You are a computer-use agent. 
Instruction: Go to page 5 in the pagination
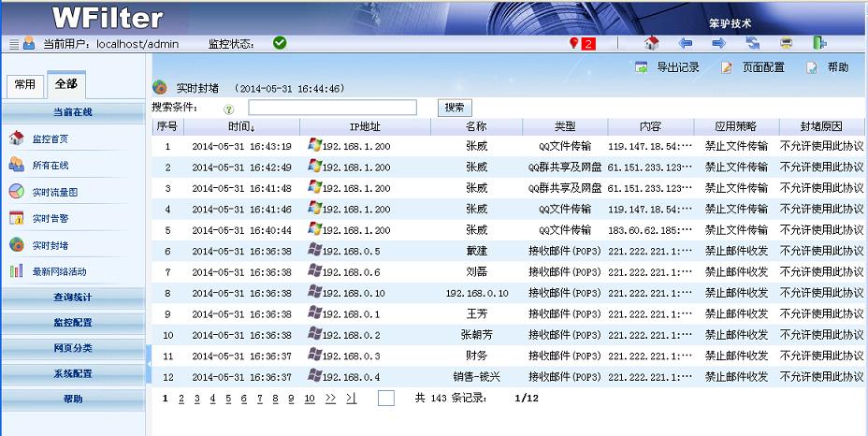tap(229, 399)
